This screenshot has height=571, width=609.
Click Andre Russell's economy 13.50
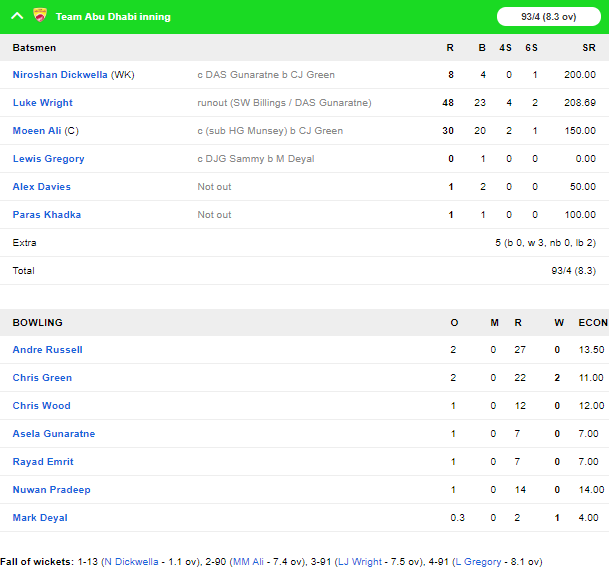pyautogui.click(x=592, y=350)
